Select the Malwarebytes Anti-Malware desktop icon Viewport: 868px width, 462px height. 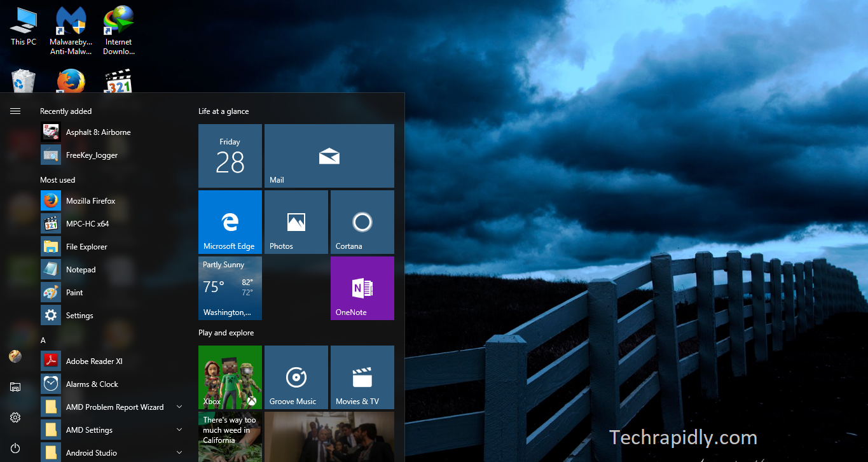[x=71, y=31]
